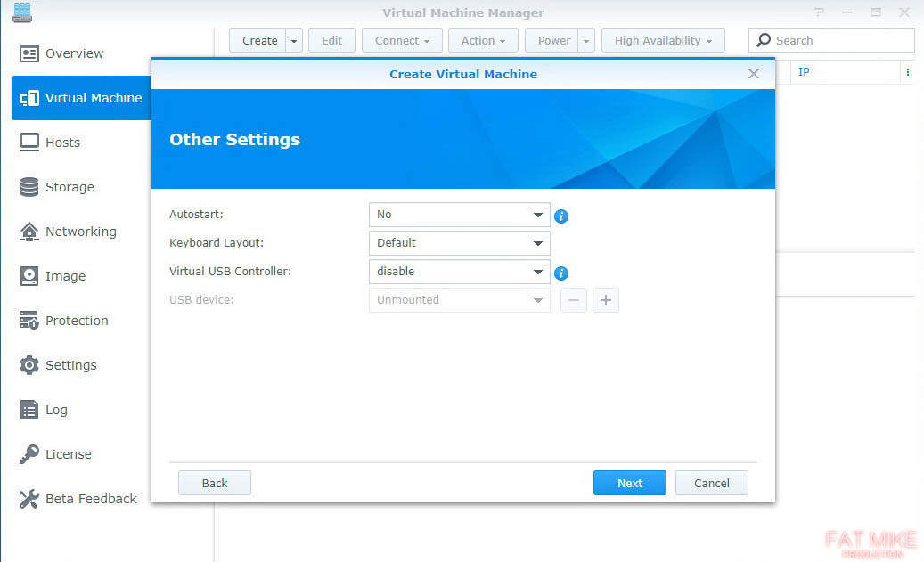Click the minus button for USB device
Screen dimensions: 924x562
(x=573, y=300)
